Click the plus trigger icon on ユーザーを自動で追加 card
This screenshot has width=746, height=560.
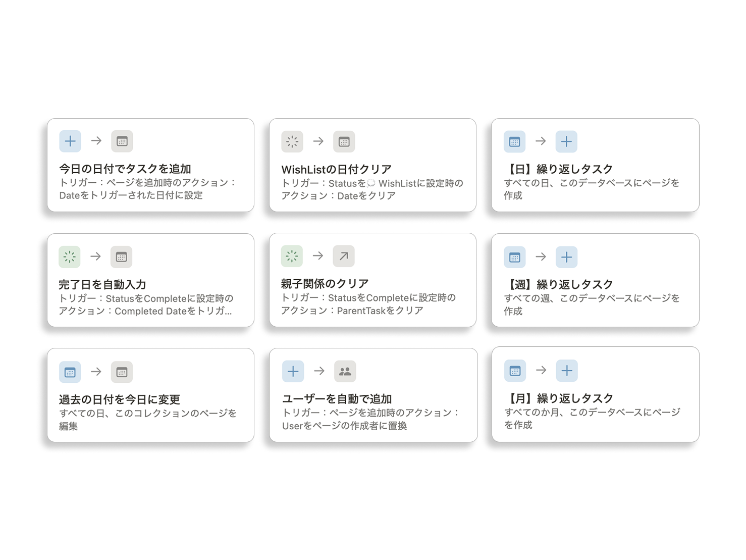tap(293, 372)
